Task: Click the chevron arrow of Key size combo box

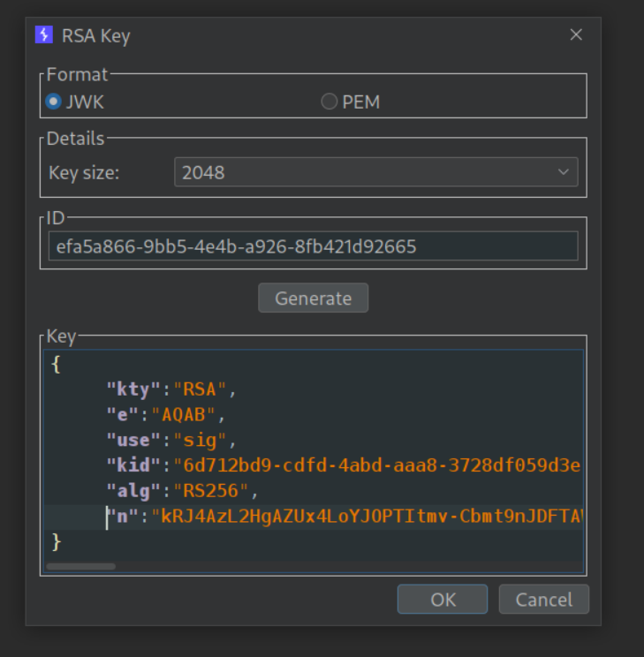Action: click(x=564, y=173)
